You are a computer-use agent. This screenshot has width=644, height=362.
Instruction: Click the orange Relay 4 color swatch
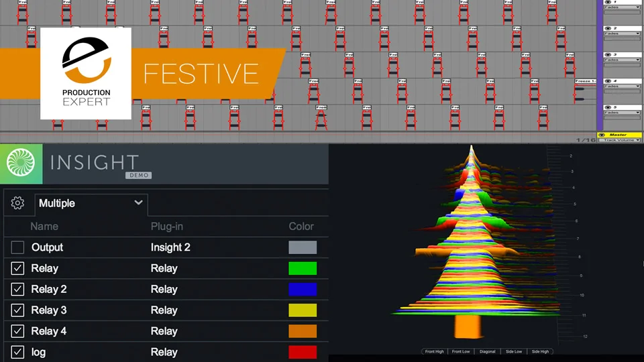303,330
